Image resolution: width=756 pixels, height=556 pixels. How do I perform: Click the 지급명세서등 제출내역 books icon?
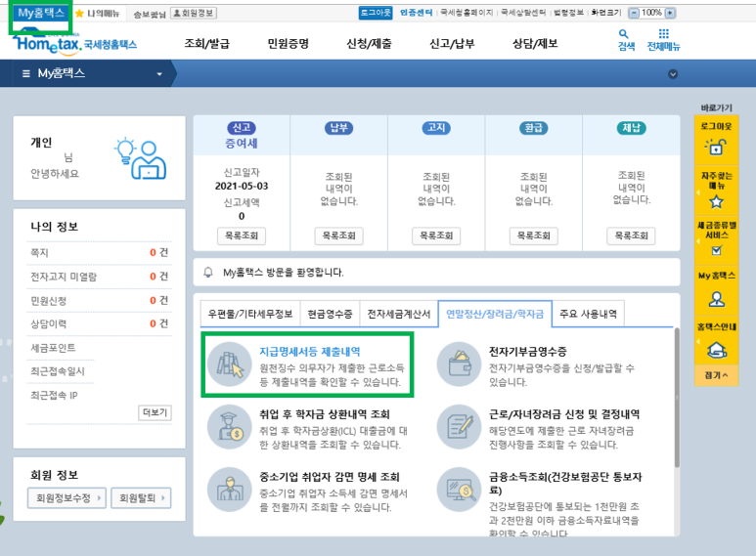click(x=230, y=364)
